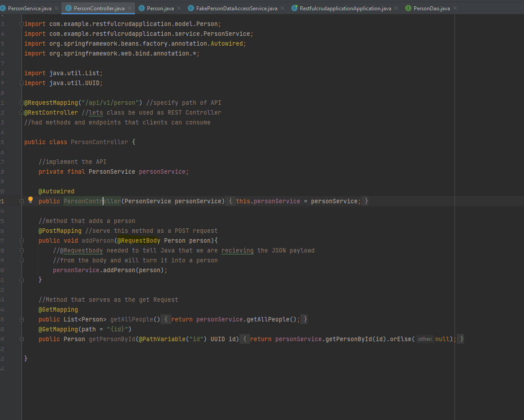Click personService.addPerson(person) call
This screenshot has height=420, width=524.
pyautogui.click(x=110, y=270)
